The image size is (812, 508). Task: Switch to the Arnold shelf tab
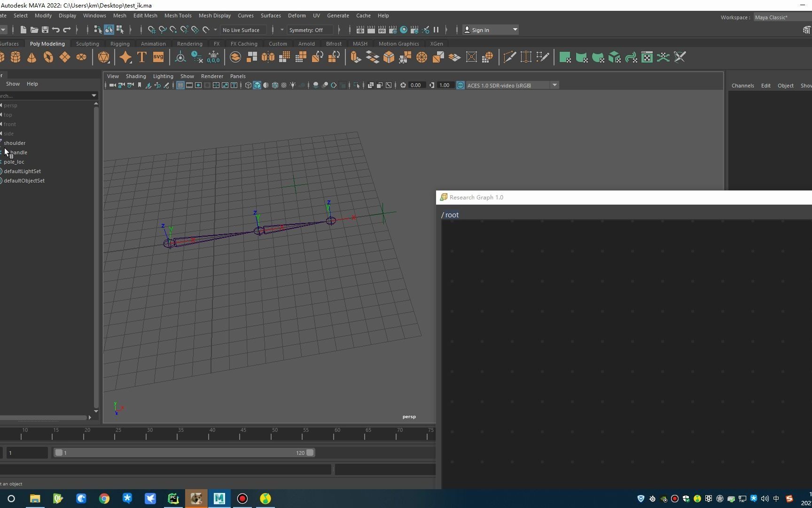[x=306, y=44]
